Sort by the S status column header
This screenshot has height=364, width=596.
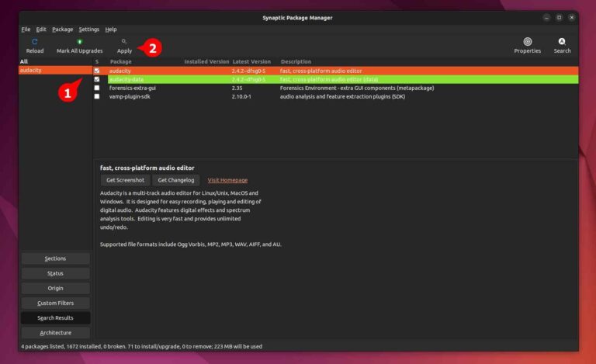(x=97, y=61)
